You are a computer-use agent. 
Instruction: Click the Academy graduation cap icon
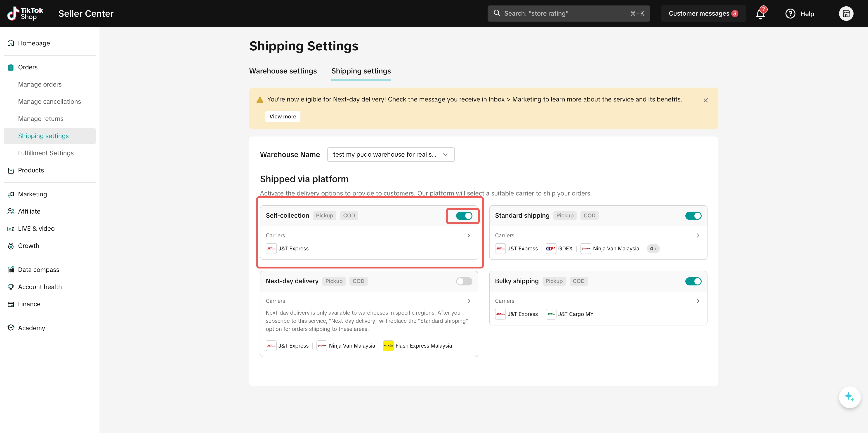pos(11,327)
